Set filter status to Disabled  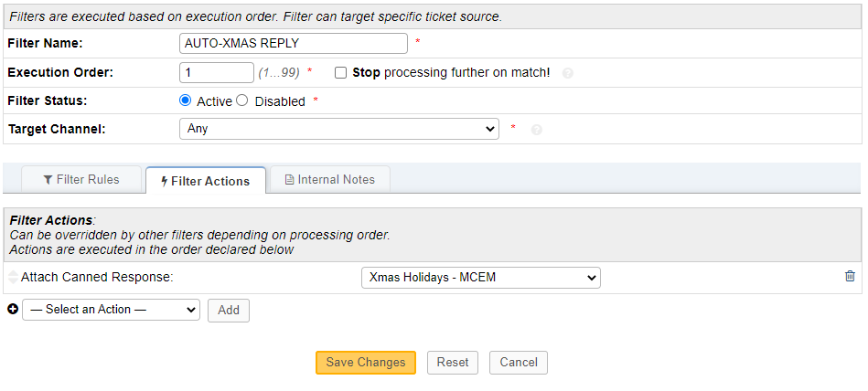[242, 100]
